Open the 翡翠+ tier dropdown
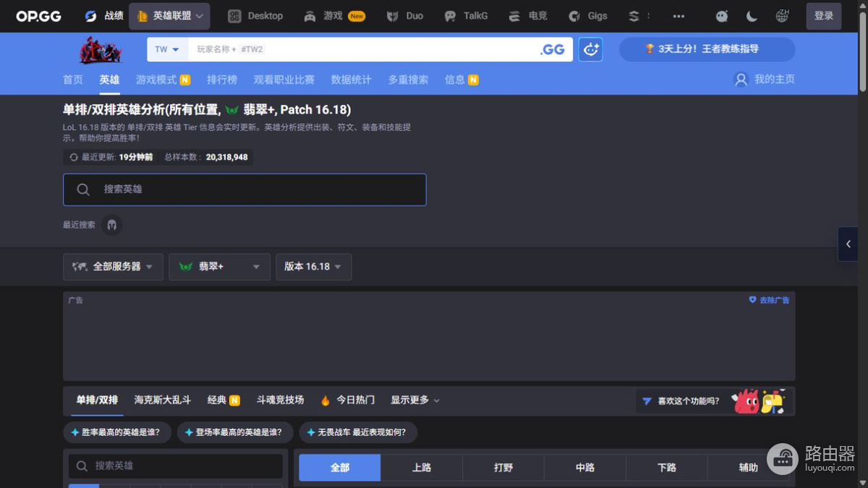Viewport: 868px width, 488px height. 219,267
